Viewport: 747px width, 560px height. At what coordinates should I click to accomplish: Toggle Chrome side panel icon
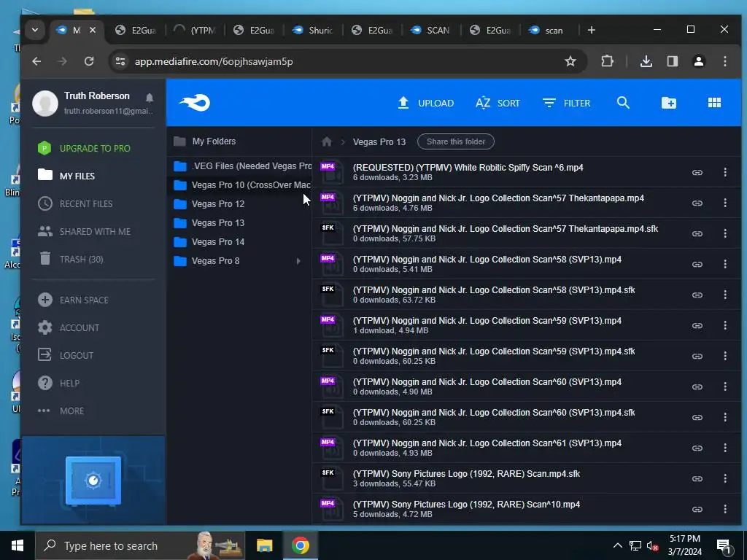pos(672,61)
